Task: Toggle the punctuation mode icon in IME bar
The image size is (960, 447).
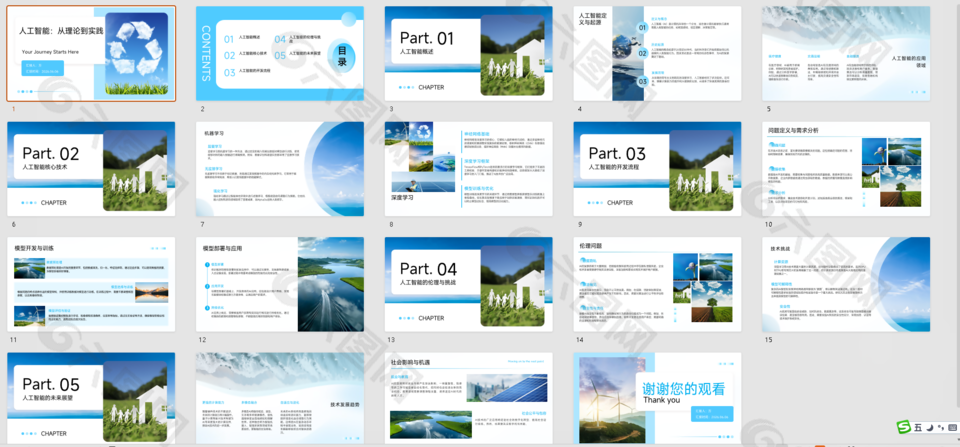Action: click(x=941, y=427)
